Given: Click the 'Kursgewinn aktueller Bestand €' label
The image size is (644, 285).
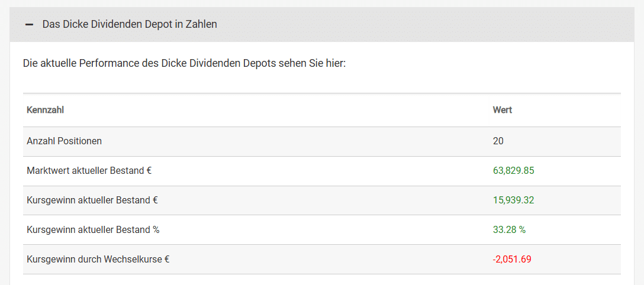Looking at the screenshot, I should (92, 200).
